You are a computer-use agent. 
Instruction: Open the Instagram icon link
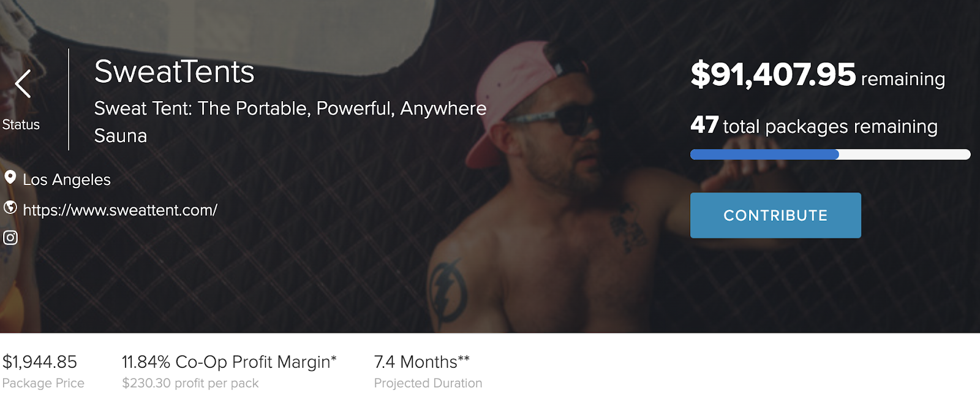pos(10,238)
